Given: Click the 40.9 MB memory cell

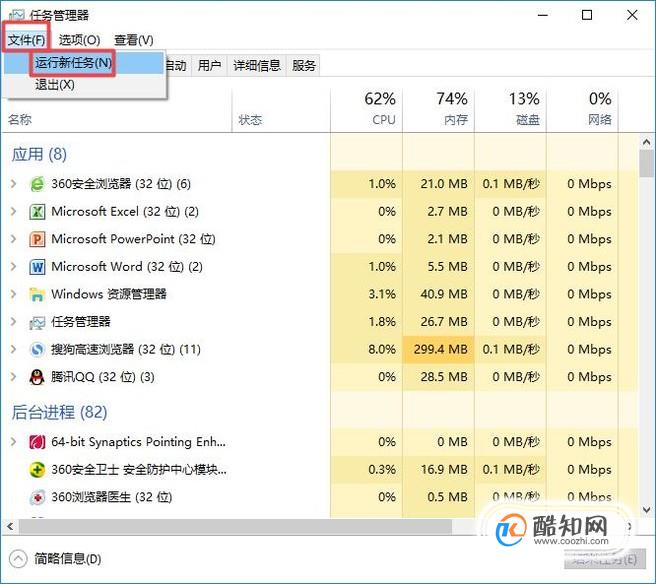Looking at the screenshot, I should [438, 294].
